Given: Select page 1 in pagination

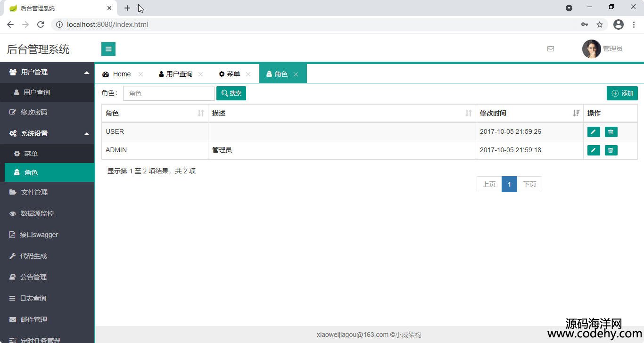Looking at the screenshot, I should [510, 184].
